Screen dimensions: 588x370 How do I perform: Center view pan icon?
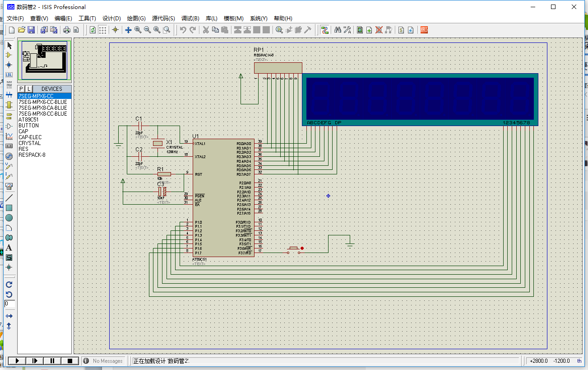point(128,30)
